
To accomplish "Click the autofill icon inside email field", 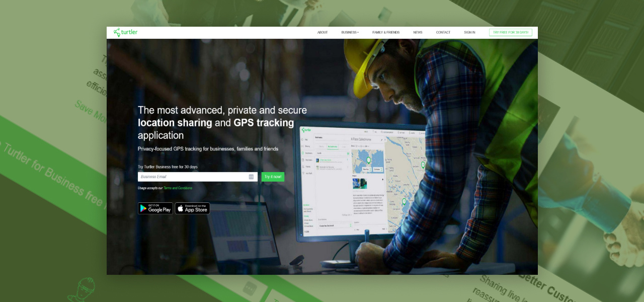I will pyautogui.click(x=251, y=177).
